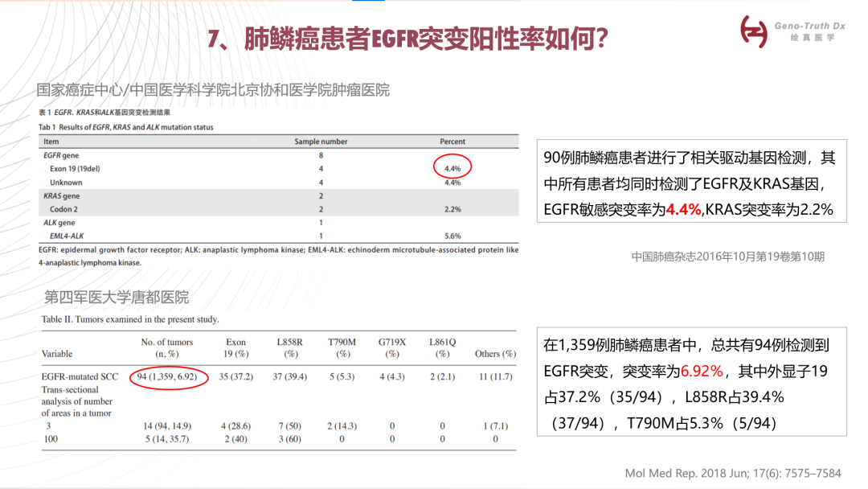
Task: Click the 'EGFR-mutated SCC' row label
Action: tap(81, 377)
